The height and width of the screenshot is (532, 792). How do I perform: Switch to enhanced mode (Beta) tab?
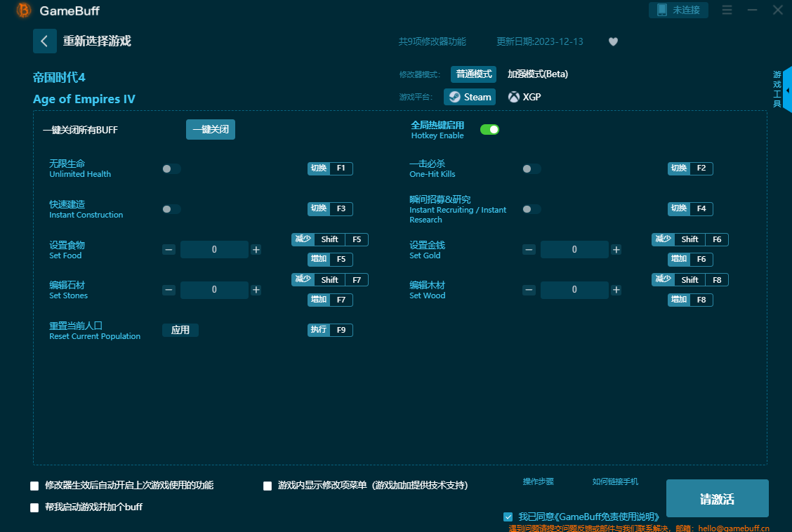(x=538, y=74)
